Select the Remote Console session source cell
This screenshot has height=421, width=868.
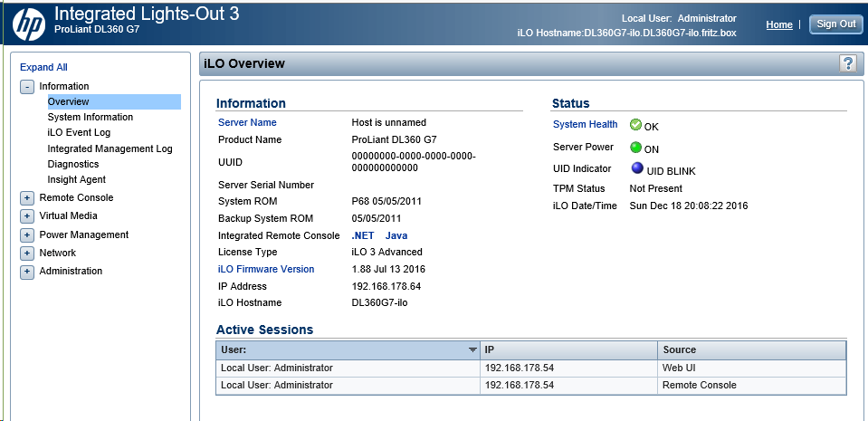coord(752,385)
